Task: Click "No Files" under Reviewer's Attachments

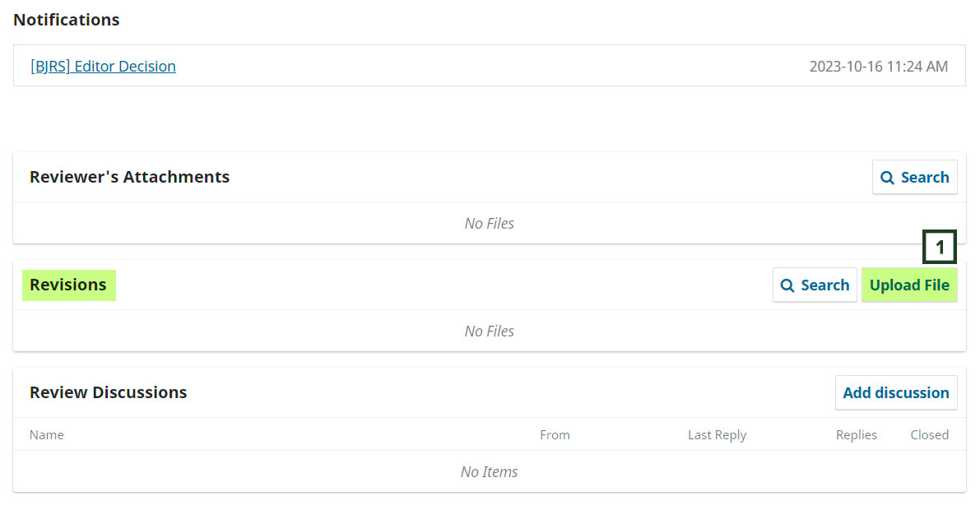Action: click(490, 224)
